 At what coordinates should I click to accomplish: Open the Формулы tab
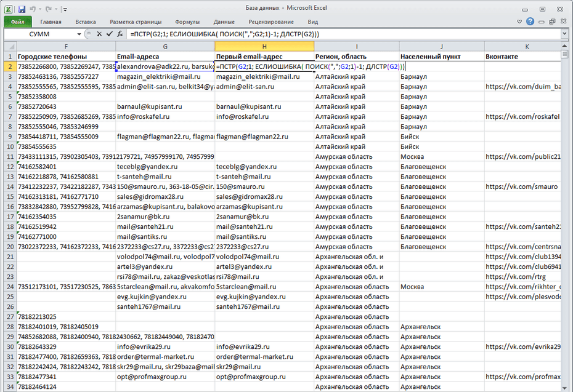187,22
